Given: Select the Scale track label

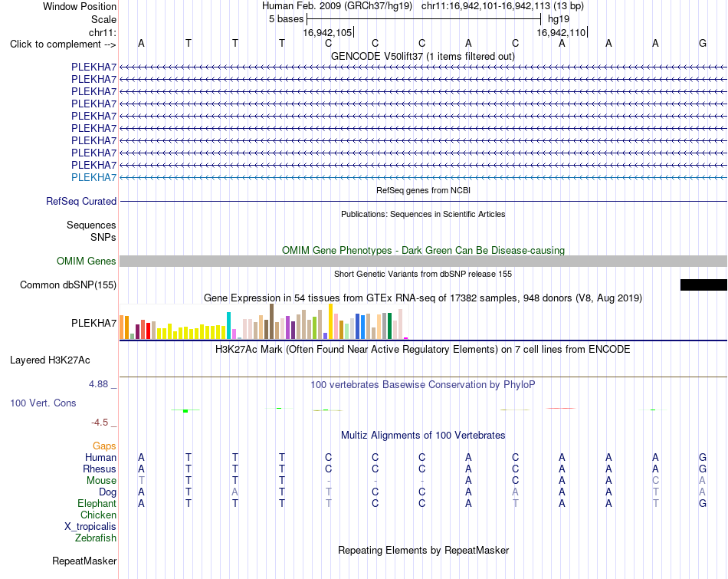Looking at the screenshot, I should tap(103, 19).
